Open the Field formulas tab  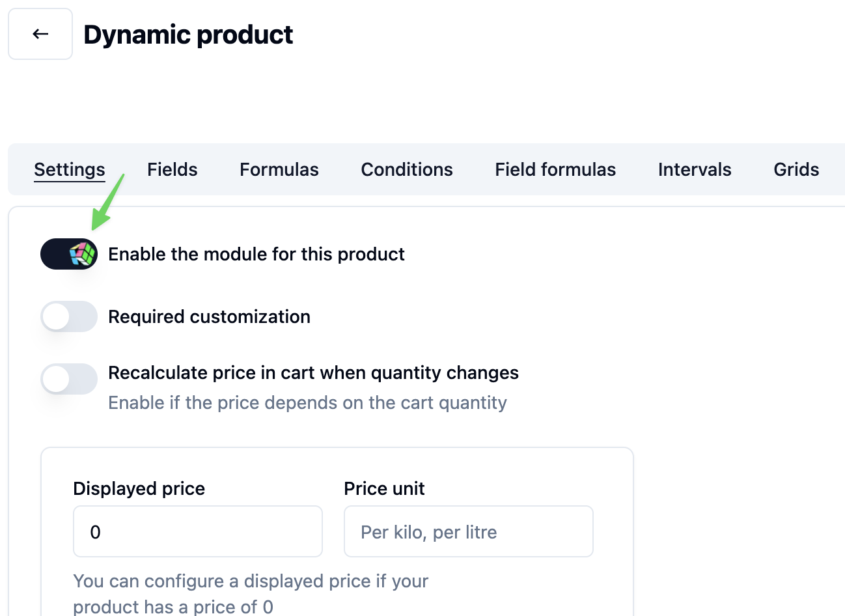click(555, 169)
